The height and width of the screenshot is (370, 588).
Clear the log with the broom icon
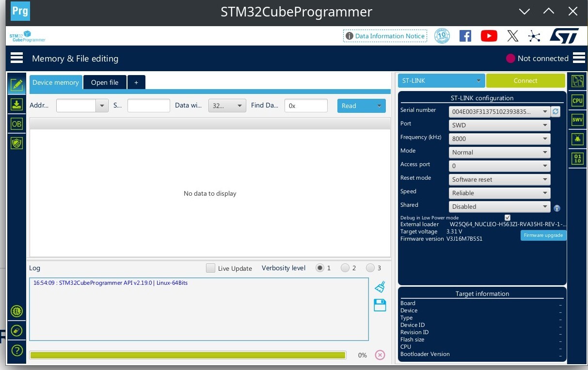(380, 286)
